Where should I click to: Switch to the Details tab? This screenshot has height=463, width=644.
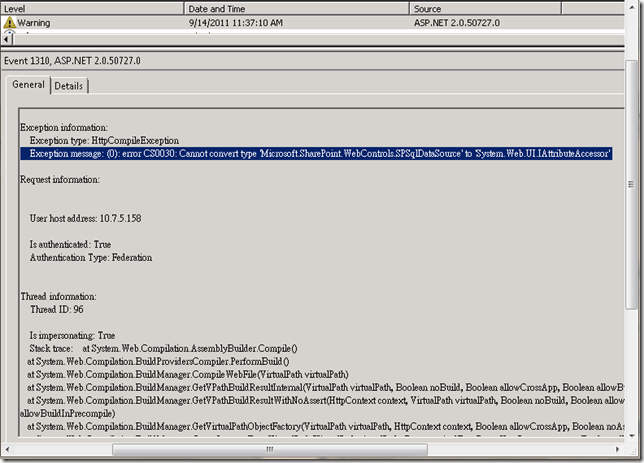69,86
